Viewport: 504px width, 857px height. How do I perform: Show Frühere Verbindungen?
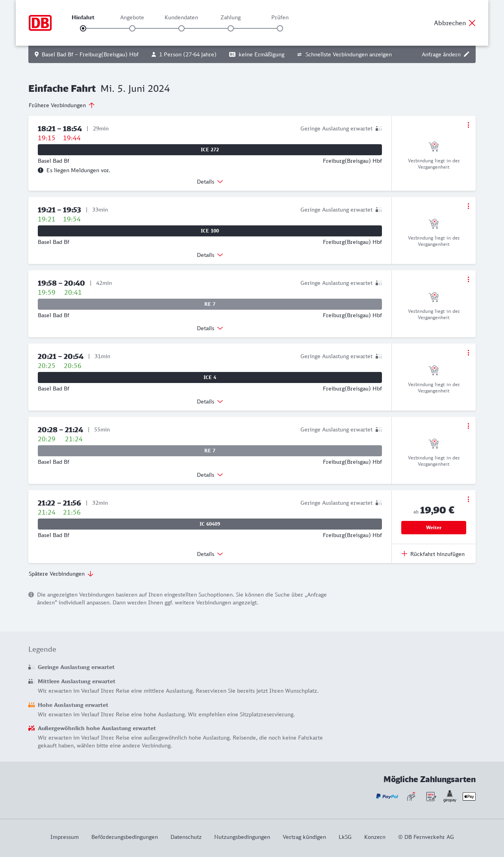coord(61,105)
